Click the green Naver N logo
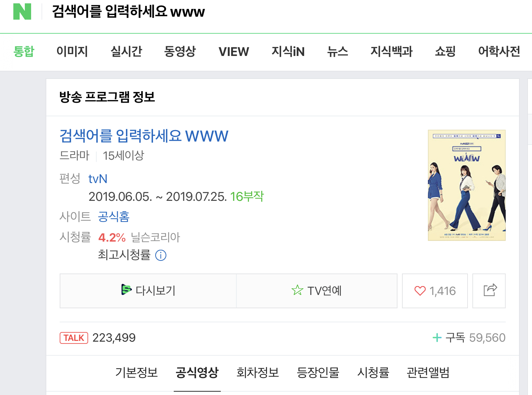This screenshot has width=532, height=395. tap(22, 11)
